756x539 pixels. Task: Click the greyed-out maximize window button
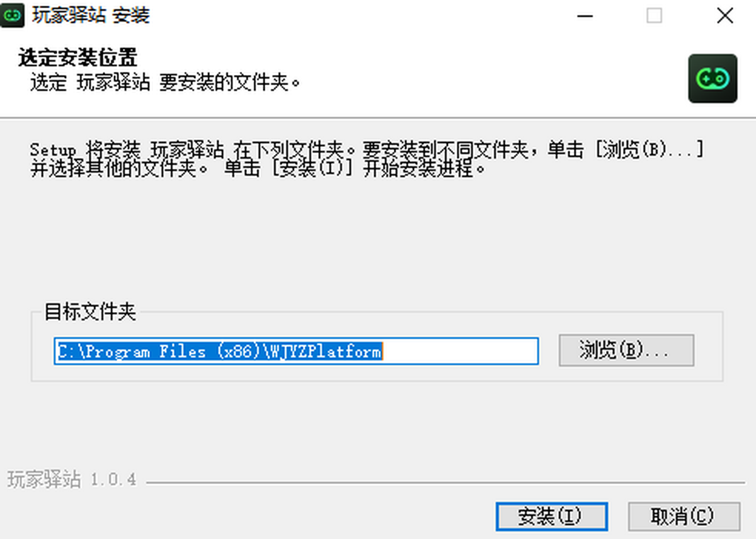[655, 16]
